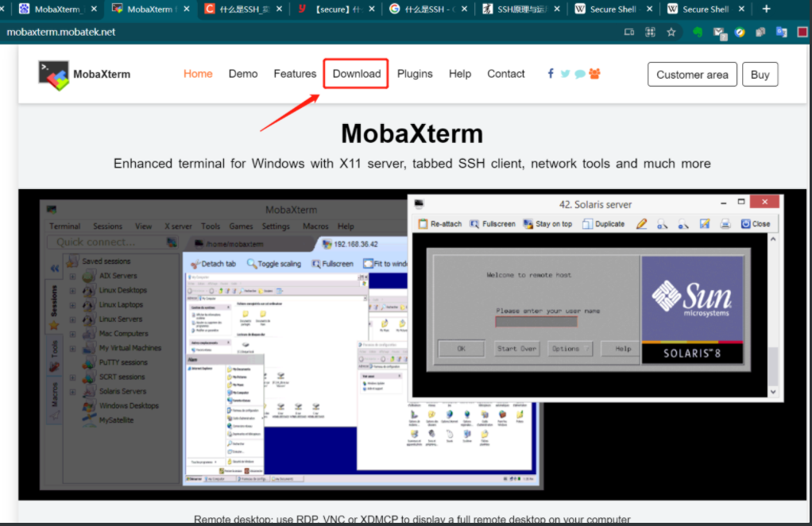This screenshot has width=812, height=526.
Task: Expand the Linux Servers session group
Action: coord(73,319)
